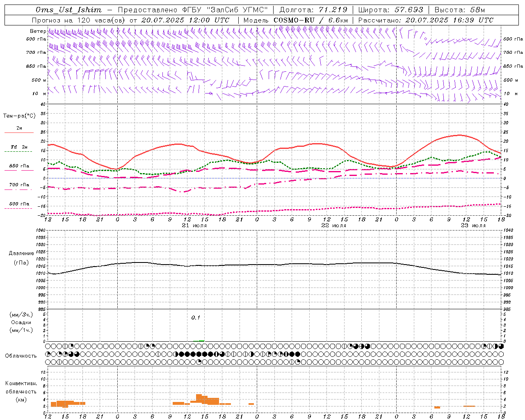Click the station name Oms_Ust_Ishim
The width and height of the screenshot is (525, 420).
pyautogui.click(x=68, y=10)
